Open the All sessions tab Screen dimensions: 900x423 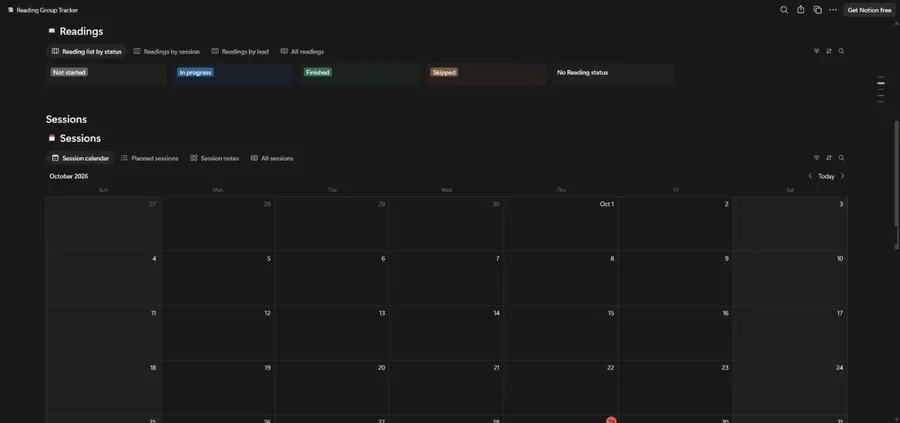coord(272,158)
